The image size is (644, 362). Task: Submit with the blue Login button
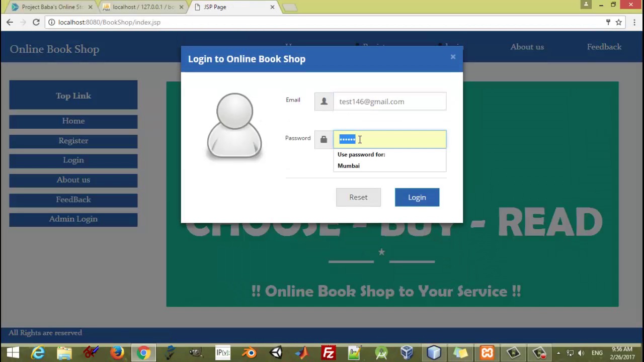pyautogui.click(x=417, y=197)
